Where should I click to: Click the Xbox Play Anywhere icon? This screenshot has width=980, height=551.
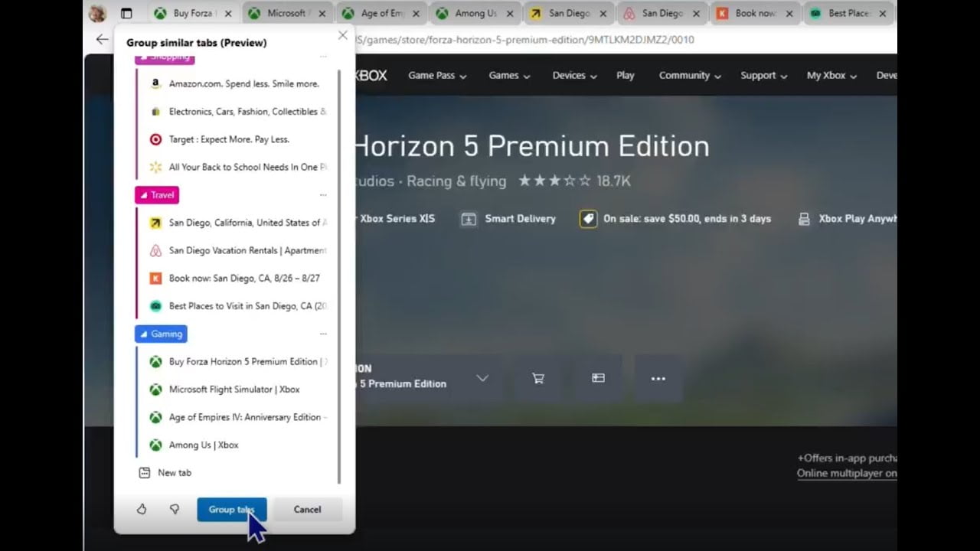coord(804,219)
